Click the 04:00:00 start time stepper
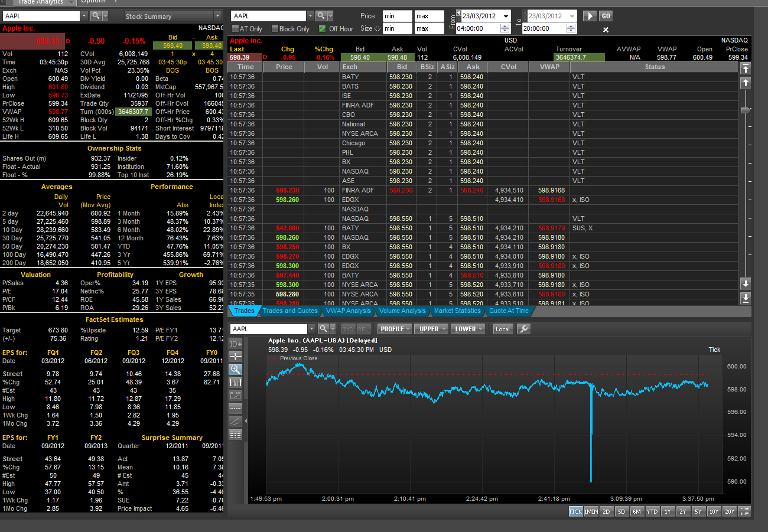Viewport: 768px width, 532px height. pyautogui.click(x=506, y=28)
